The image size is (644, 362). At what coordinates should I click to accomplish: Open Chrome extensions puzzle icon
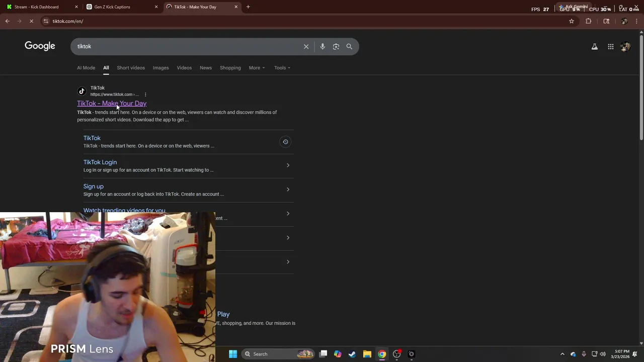pos(588,21)
